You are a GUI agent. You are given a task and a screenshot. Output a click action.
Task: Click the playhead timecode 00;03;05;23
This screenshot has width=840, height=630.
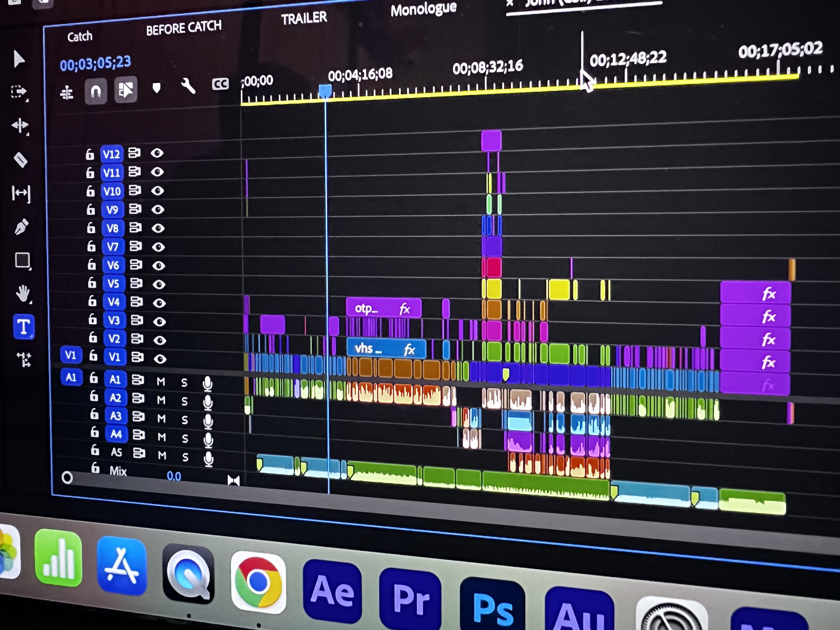click(95, 63)
